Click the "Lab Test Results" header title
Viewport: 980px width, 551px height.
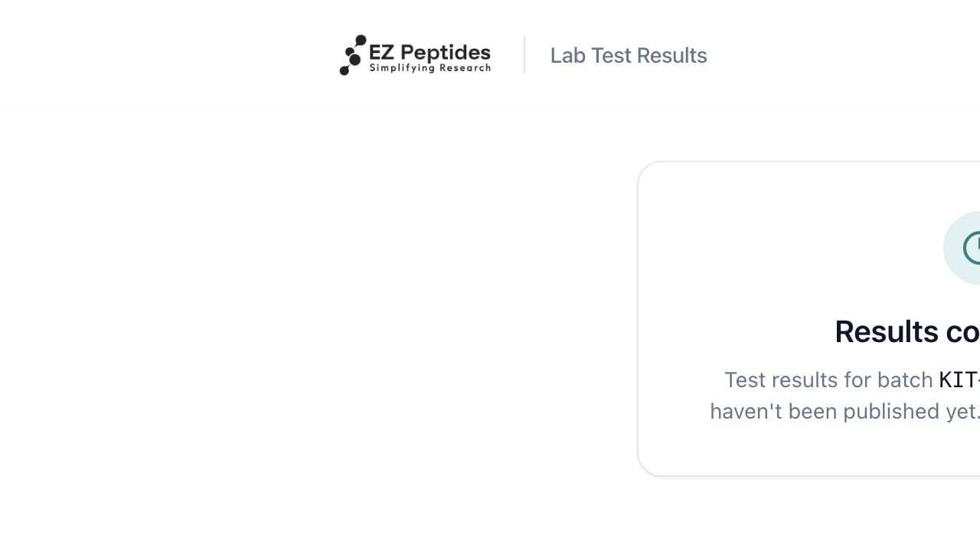pos(629,55)
